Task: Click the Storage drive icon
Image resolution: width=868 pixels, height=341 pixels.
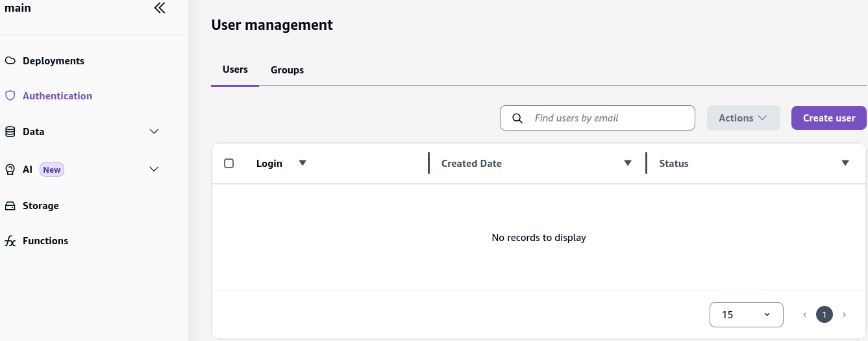Action: coord(10,205)
